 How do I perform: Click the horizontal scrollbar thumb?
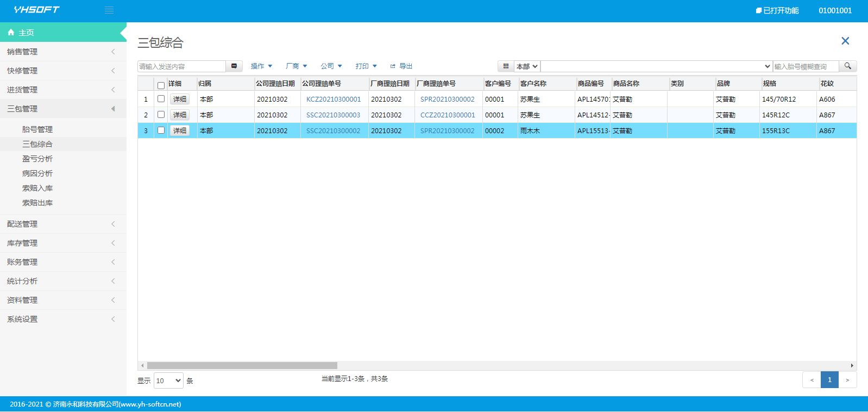[x=242, y=366]
